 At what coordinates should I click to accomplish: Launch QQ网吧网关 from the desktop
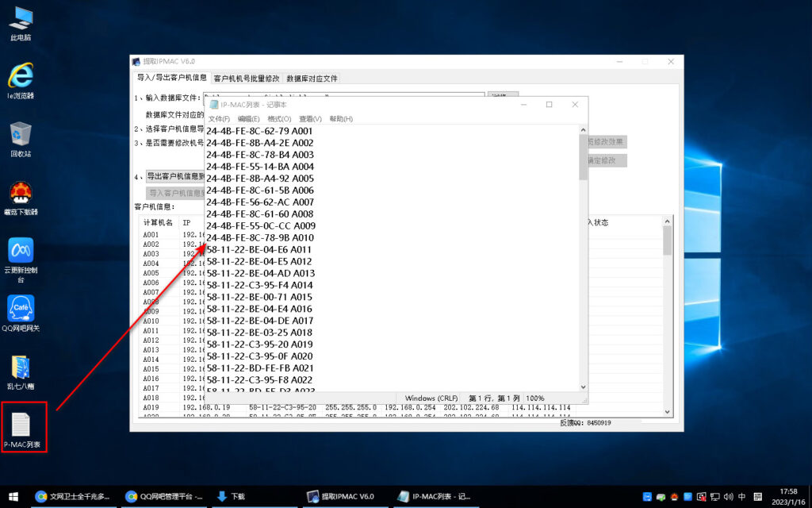coord(20,310)
